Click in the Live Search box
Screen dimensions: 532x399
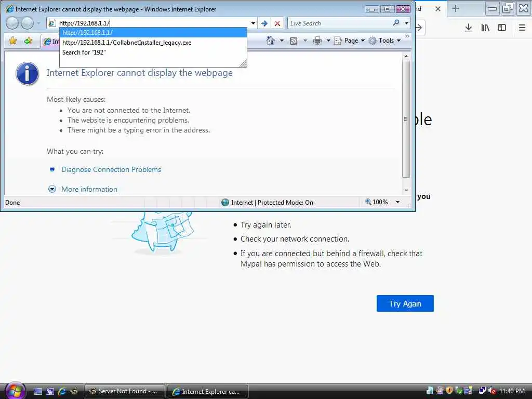(339, 23)
